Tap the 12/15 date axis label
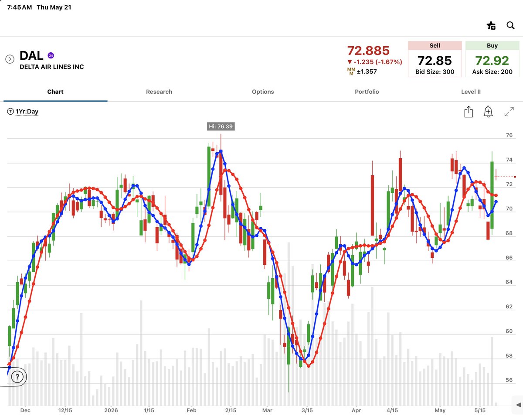Screen dimensions: 523x420 tap(65, 410)
